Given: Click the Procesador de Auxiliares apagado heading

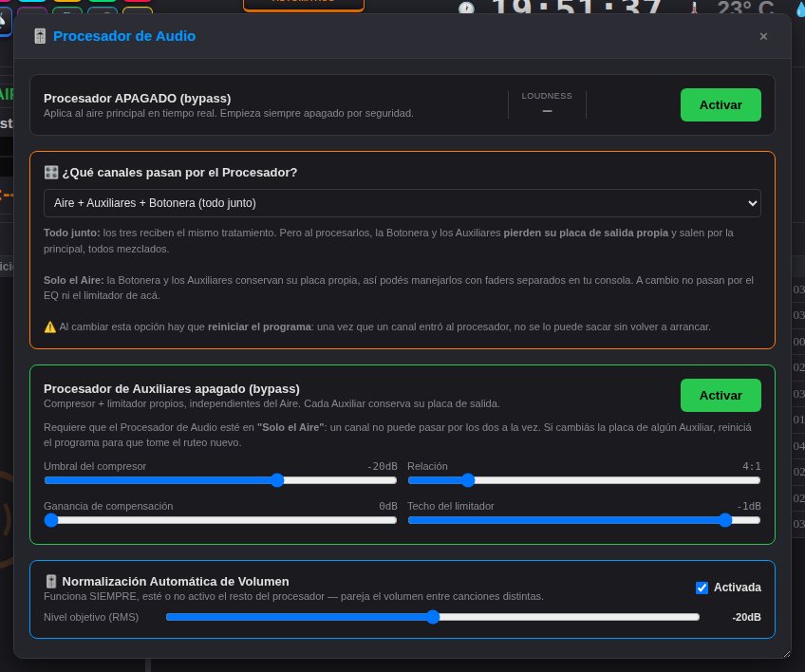Looking at the screenshot, I should 172,388.
